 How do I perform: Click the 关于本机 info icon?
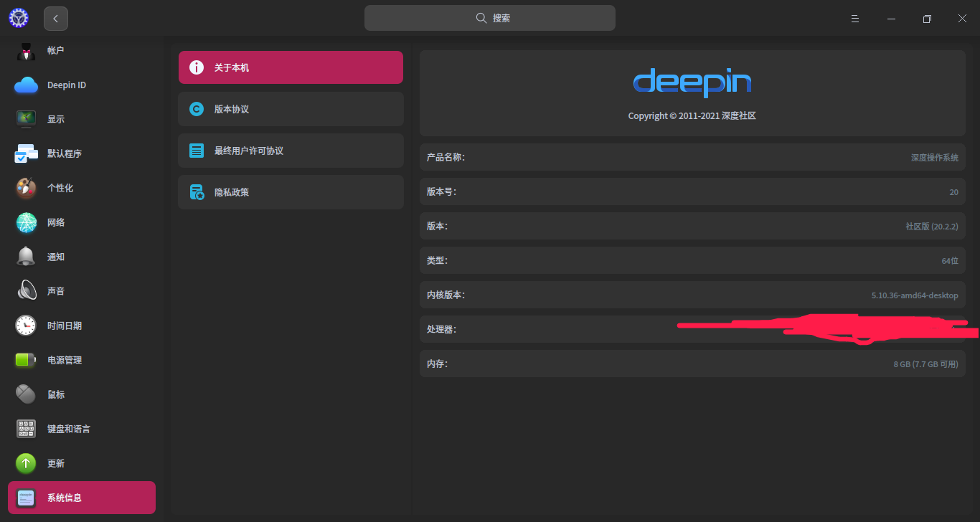[197, 67]
